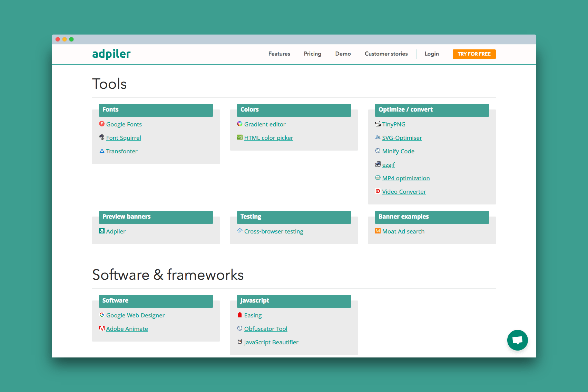Open the MP4 optimization link

406,178
